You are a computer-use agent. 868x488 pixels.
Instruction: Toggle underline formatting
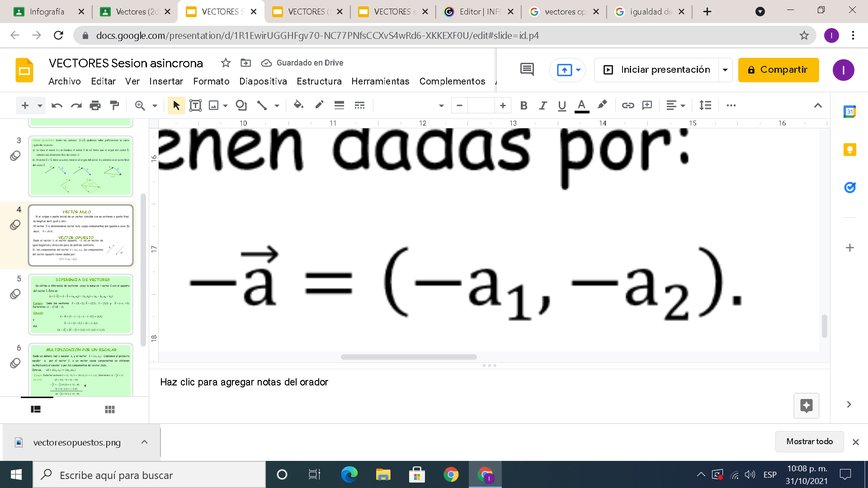(562, 105)
